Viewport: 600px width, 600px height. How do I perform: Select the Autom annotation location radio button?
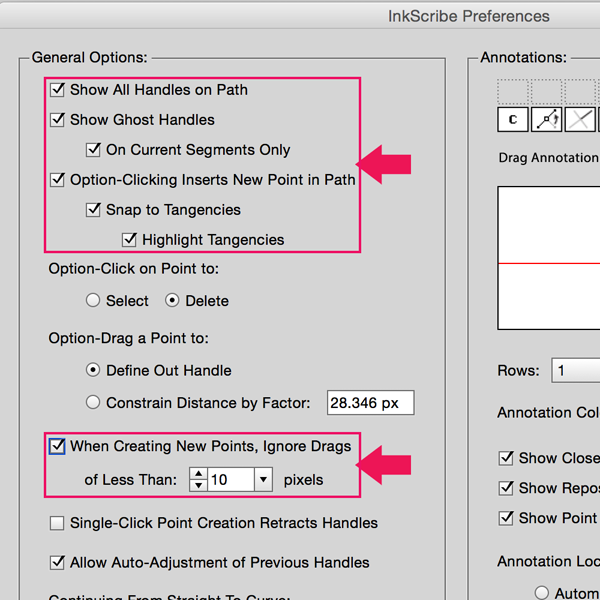tap(541, 592)
